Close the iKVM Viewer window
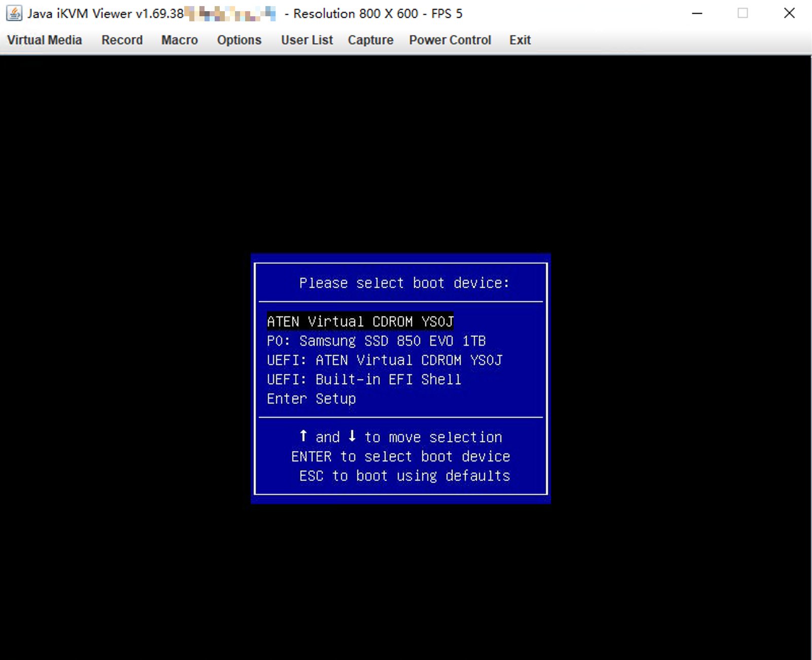 point(789,13)
